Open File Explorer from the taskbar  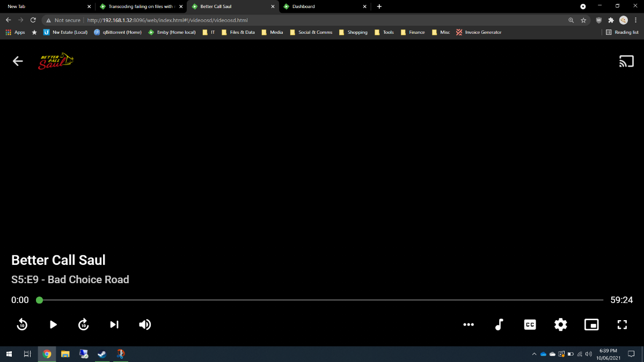coord(65,354)
